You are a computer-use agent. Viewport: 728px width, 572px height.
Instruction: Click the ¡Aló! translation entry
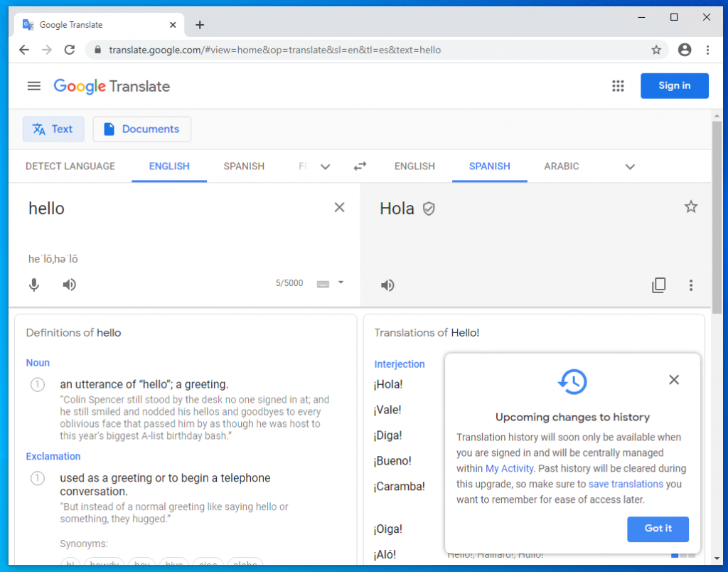point(385,554)
